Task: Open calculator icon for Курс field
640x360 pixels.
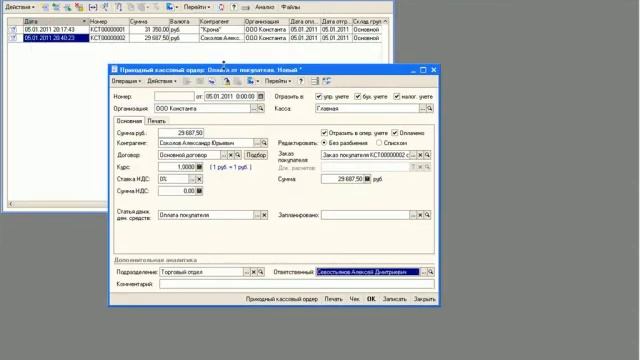Action: (199, 167)
